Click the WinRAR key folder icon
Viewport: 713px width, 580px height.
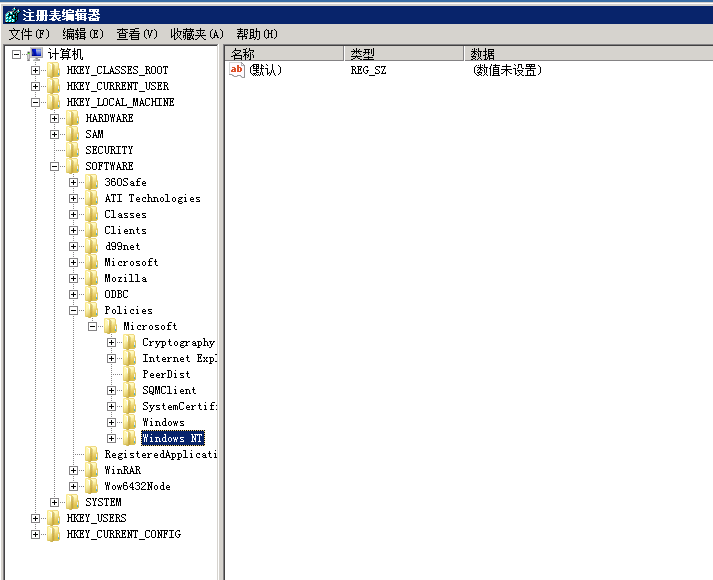[92, 470]
